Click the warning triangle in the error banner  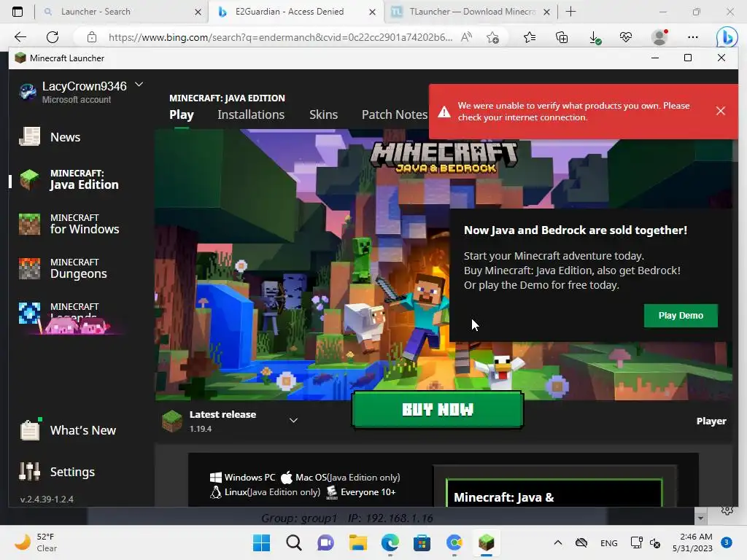(x=444, y=112)
